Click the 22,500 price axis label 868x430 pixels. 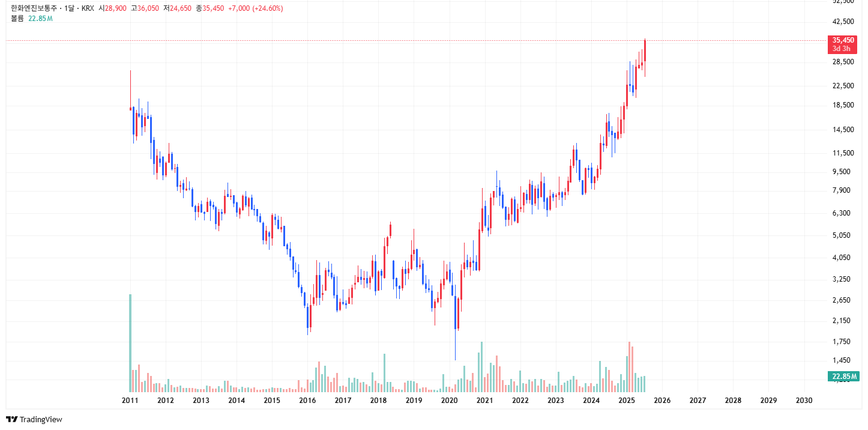843,86
